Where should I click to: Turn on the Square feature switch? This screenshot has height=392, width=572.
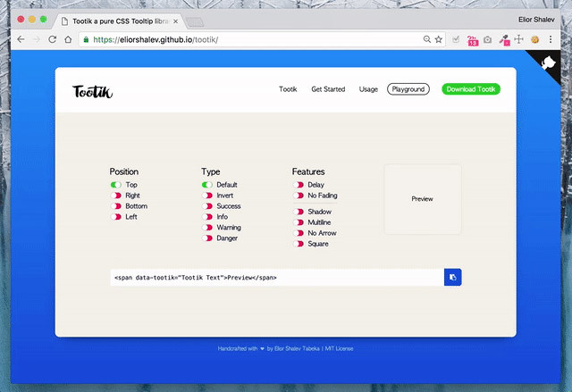(298, 244)
